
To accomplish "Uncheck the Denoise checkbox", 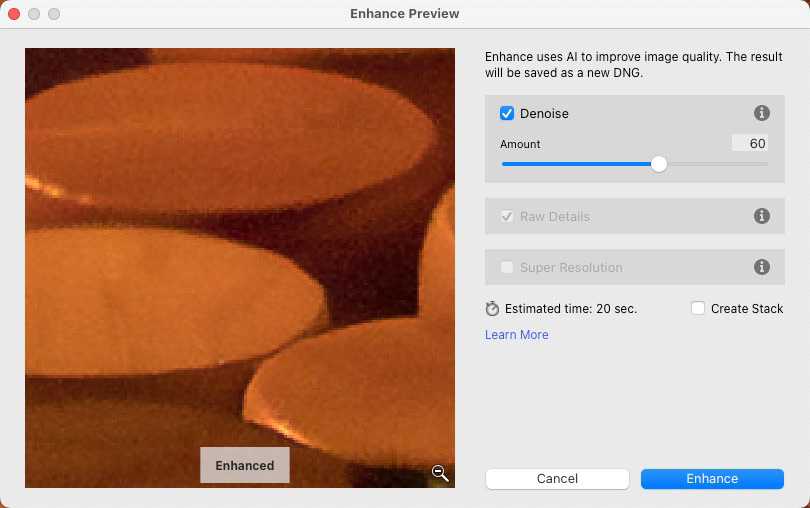I will (507, 113).
